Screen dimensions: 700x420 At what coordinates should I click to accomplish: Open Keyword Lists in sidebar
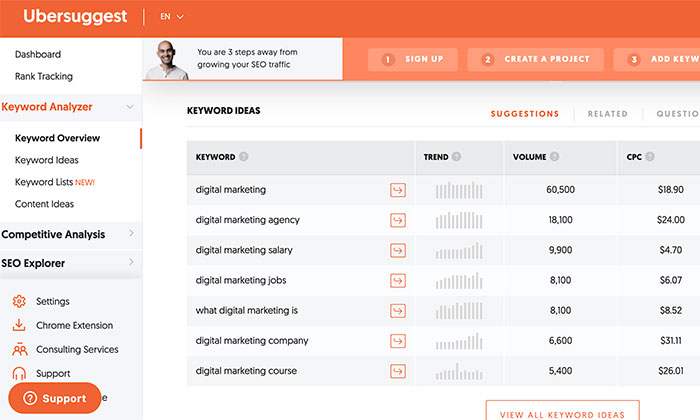[x=55, y=182]
